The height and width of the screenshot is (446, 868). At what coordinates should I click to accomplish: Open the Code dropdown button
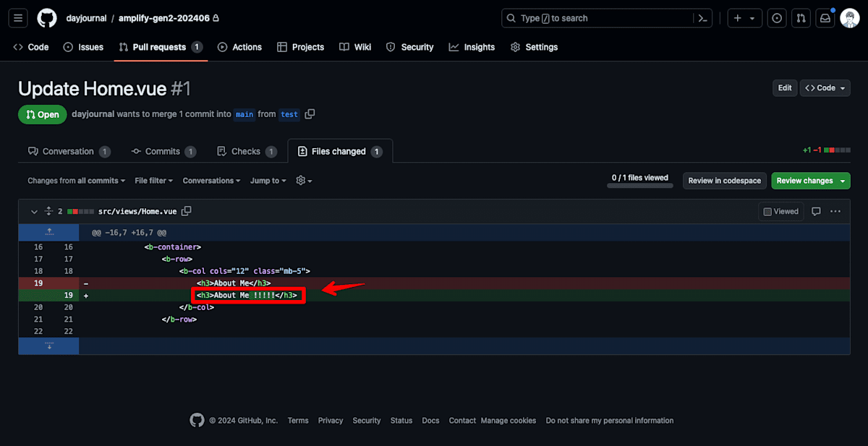click(825, 87)
